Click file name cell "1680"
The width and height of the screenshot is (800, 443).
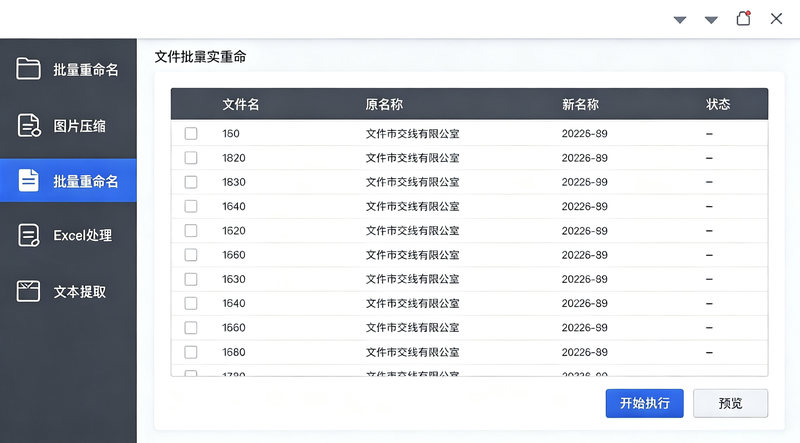[x=234, y=352]
